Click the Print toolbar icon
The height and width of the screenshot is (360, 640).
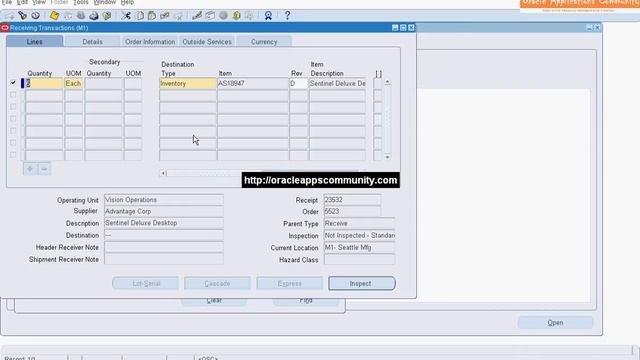click(94, 16)
